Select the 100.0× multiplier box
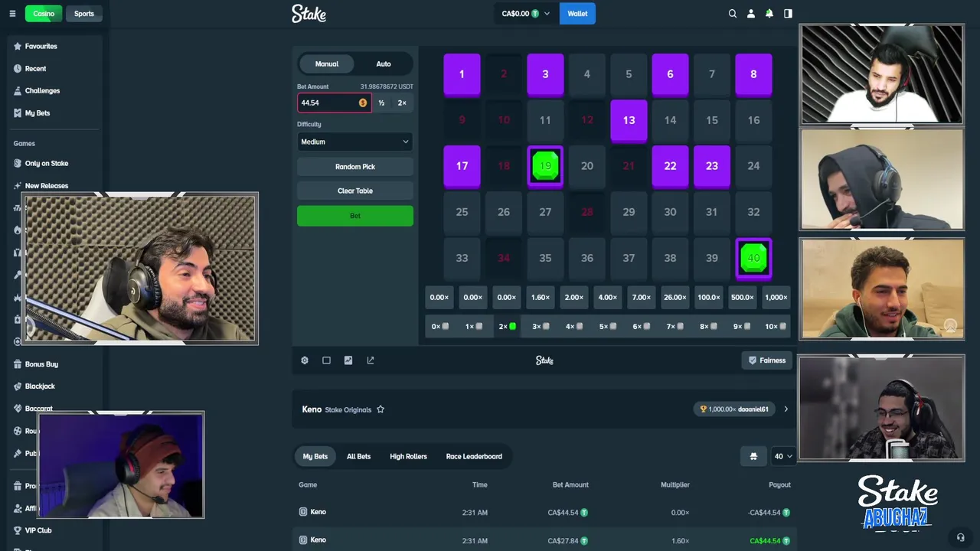980x551 pixels. tap(708, 297)
